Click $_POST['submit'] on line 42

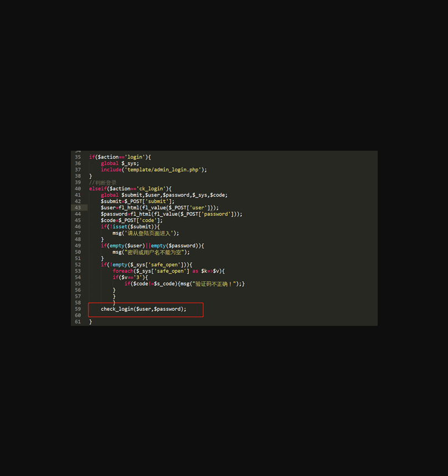(149, 202)
